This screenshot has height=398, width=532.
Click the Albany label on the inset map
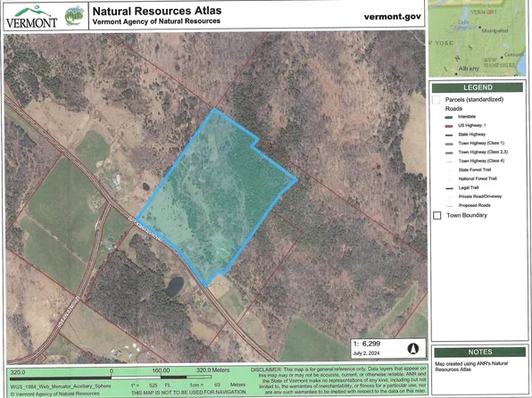(x=469, y=68)
